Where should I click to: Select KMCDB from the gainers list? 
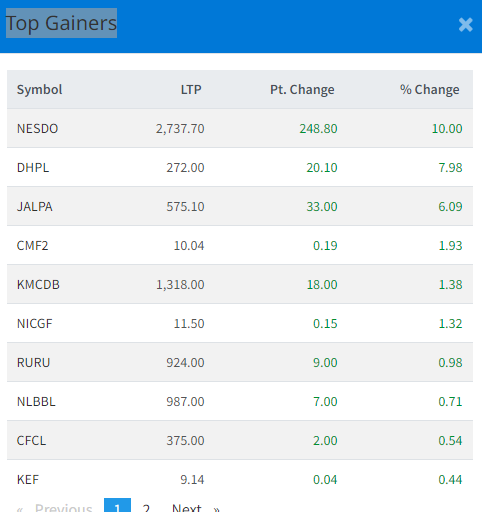coord(38,285)
